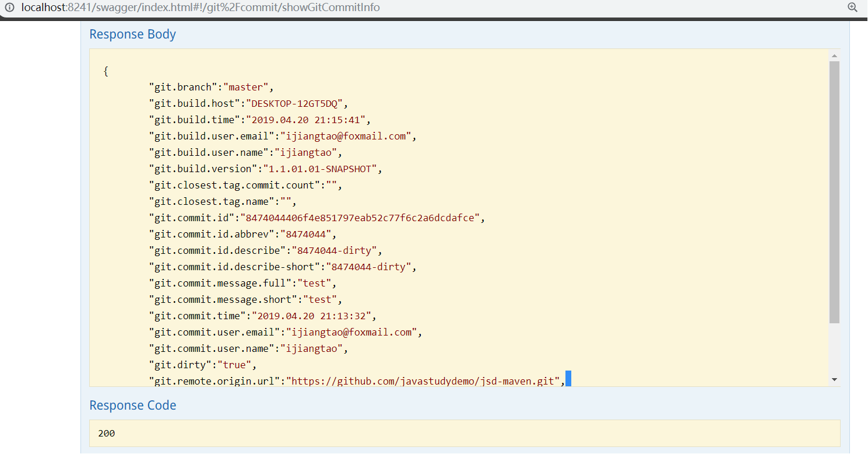The height and width of the screenshot is (454, 868).
Task: Click the github remote origin URL value
Action: coord(421,381)
